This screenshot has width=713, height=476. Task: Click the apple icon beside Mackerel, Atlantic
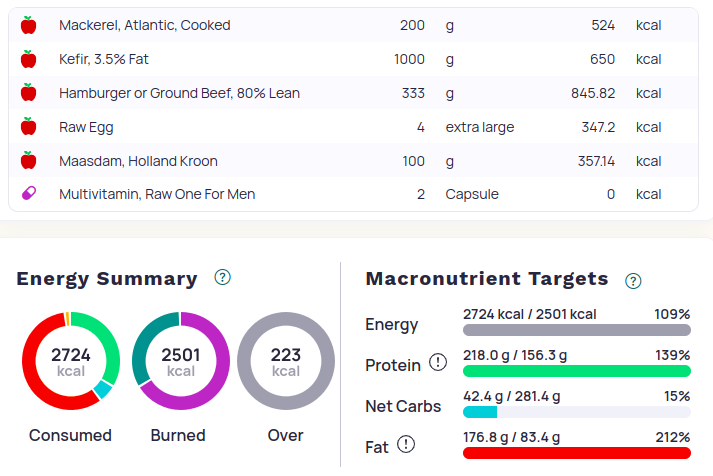28,25
